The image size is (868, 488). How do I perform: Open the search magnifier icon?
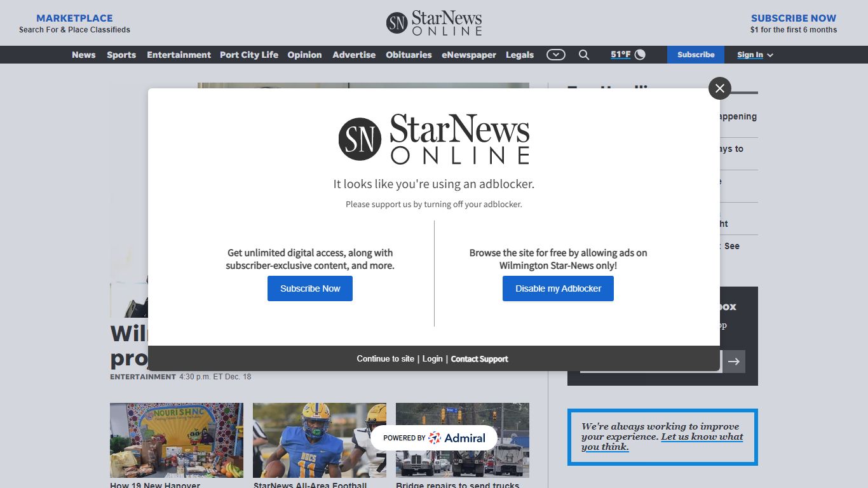(x=584, y=55)
